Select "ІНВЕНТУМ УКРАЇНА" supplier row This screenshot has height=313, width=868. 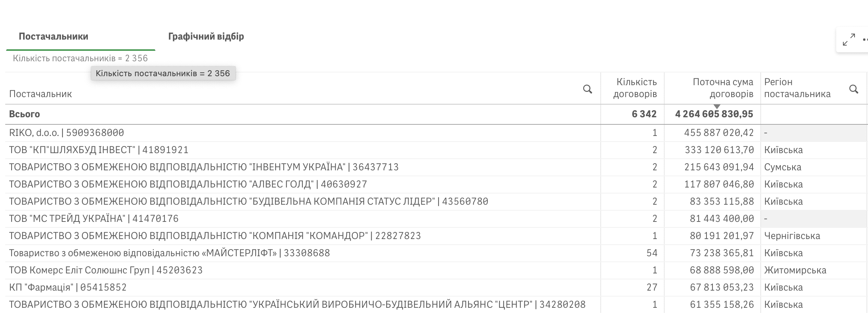pos(204,167)
